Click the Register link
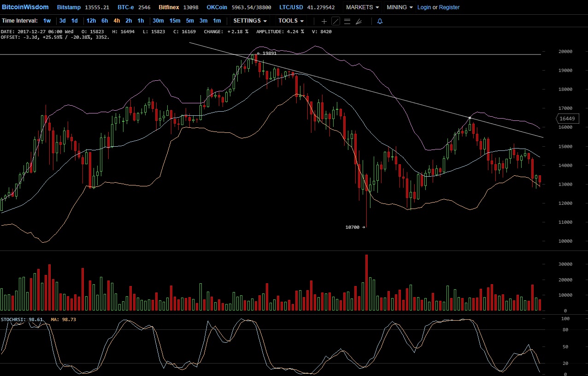The width and height of the screenshot is (588, 376). (449, 7)
